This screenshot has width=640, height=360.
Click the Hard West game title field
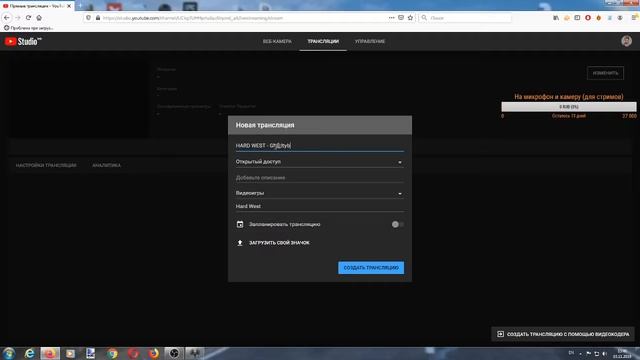tap(320, 206)
